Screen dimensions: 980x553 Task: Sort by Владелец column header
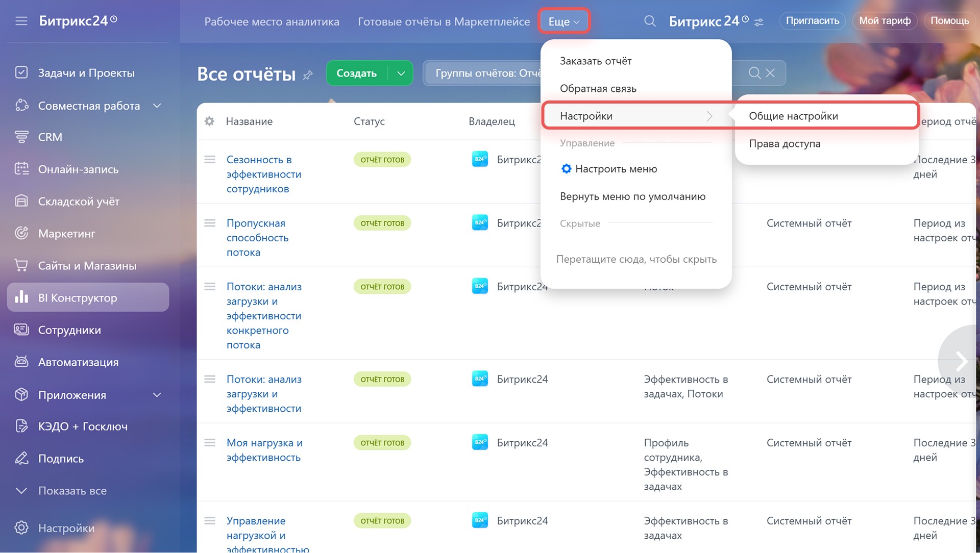pyautogui.click(x=492, y=121)
